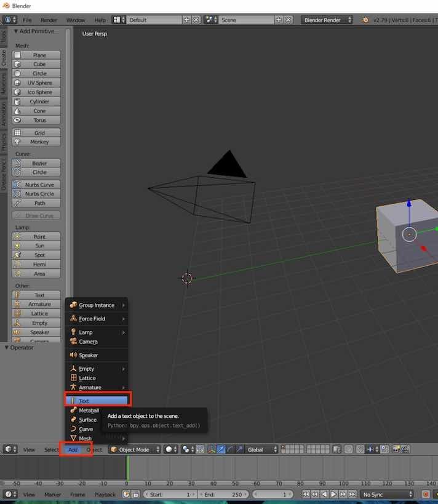Click the End frame field
The height and width of the screenshot is (504, 438).
(223, 494)
